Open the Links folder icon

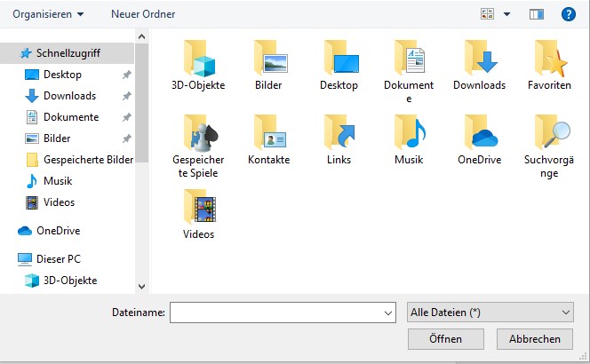(x=339, y=132)
